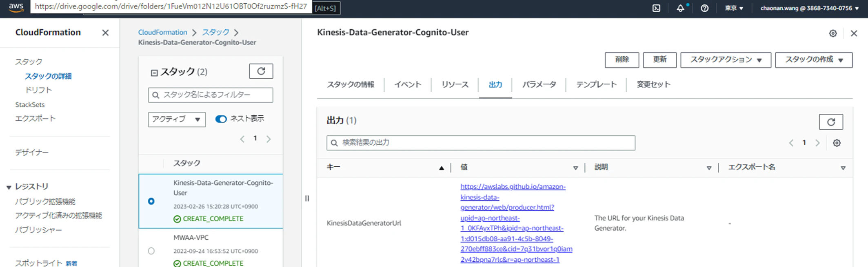Screen dimensions: 868x267
Task: Open スポットライト in the sidebar
Action: pos(38,263)
